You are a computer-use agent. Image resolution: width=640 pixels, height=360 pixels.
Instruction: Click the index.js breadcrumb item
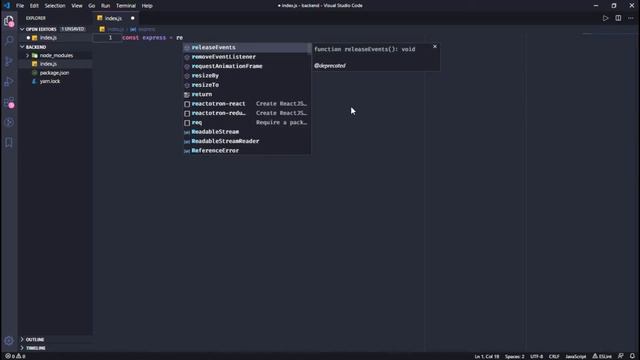112,29
